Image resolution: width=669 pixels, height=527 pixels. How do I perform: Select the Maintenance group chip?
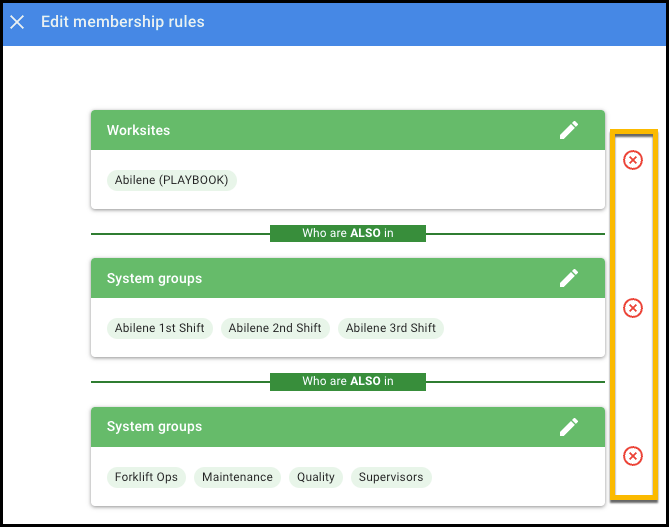(x=237, y=477)
